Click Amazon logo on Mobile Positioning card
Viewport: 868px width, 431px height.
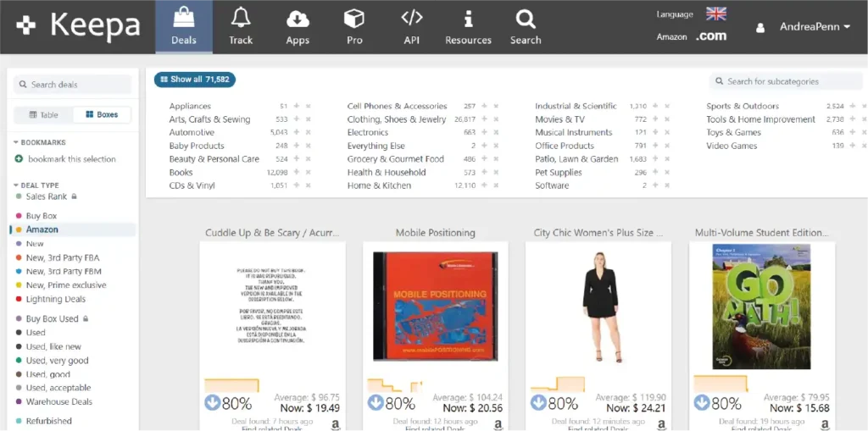point(498,425)
